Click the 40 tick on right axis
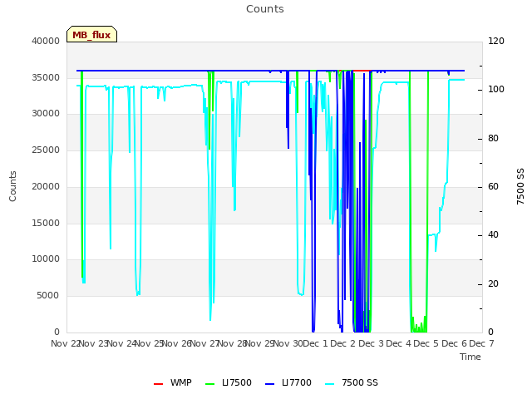Image resolution: width=532 pixels, height=399 pixels. tap(493, 234)
